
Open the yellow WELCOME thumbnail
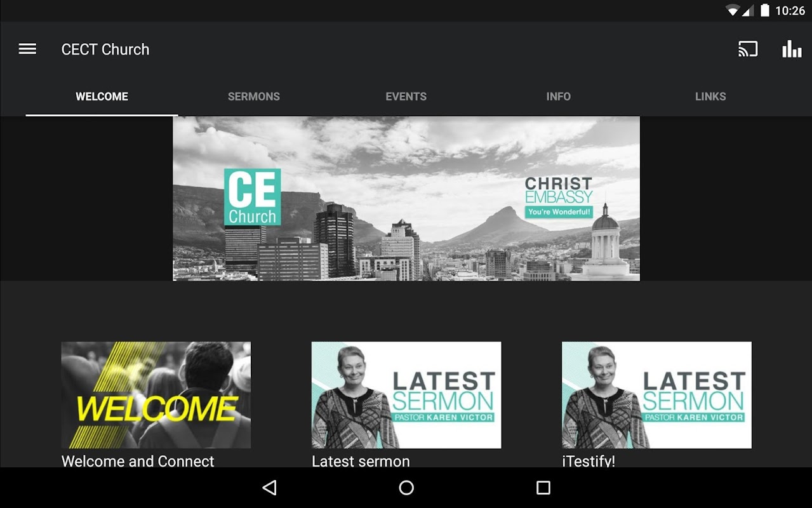tap(156, 395)
